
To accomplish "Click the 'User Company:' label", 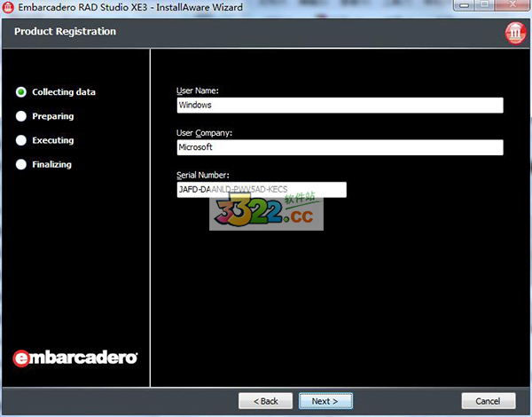I will 204,133.
